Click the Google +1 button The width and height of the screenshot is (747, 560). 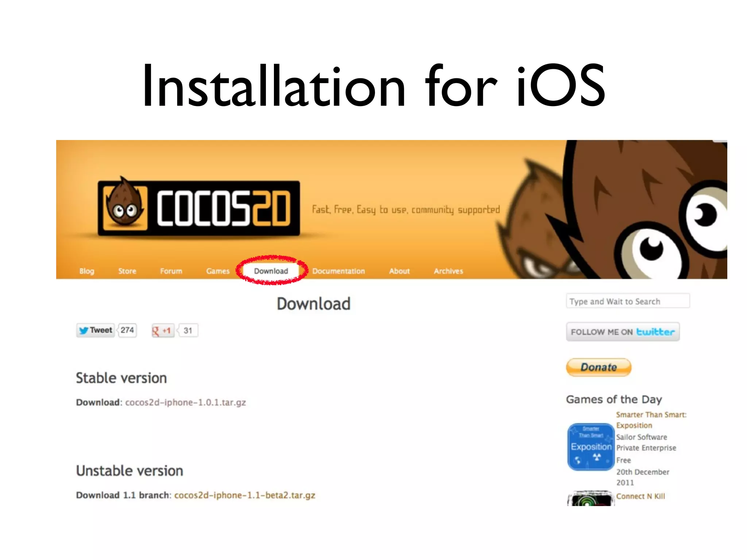coord(163,331)
